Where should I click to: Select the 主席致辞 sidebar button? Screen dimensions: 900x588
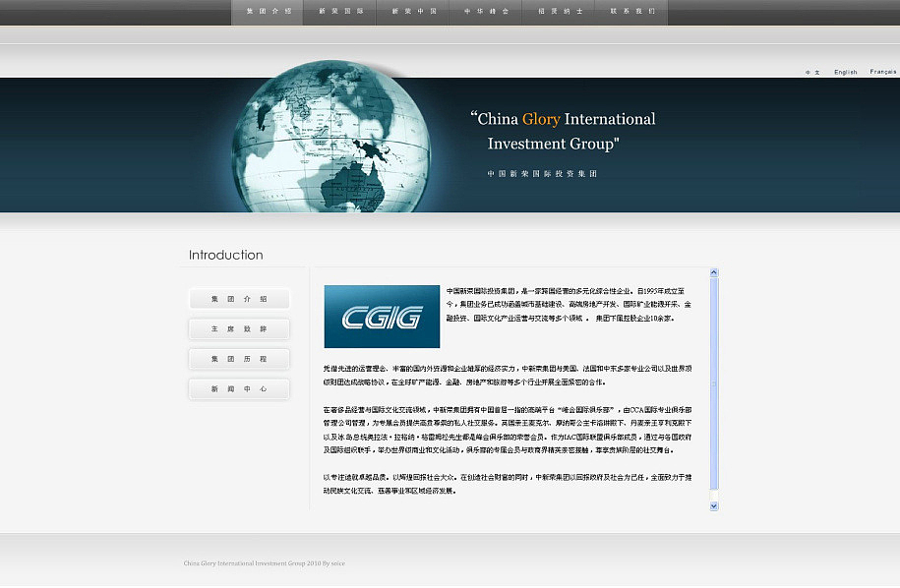(239, 328)
